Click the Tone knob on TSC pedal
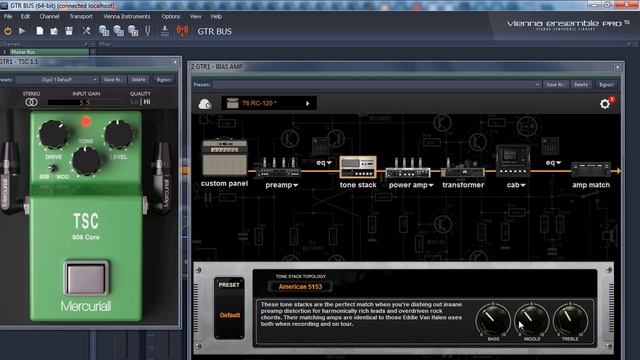The width and height of the screenshot is (640, 360). tap(86, 161)
